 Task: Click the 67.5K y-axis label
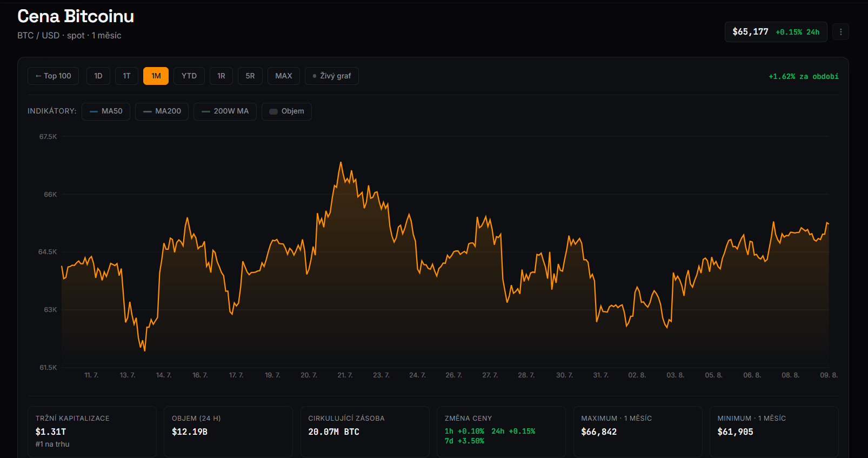coord(48,137)
